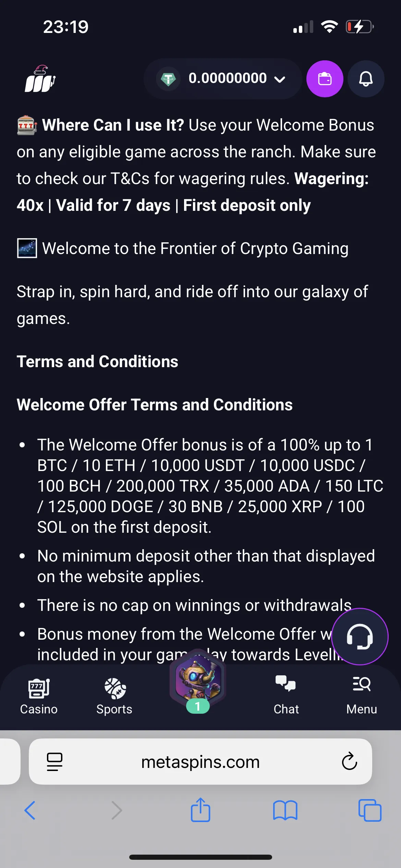Open live support headset chat
The width and height of the screenshot is (401, 868).
pos(360,637)
